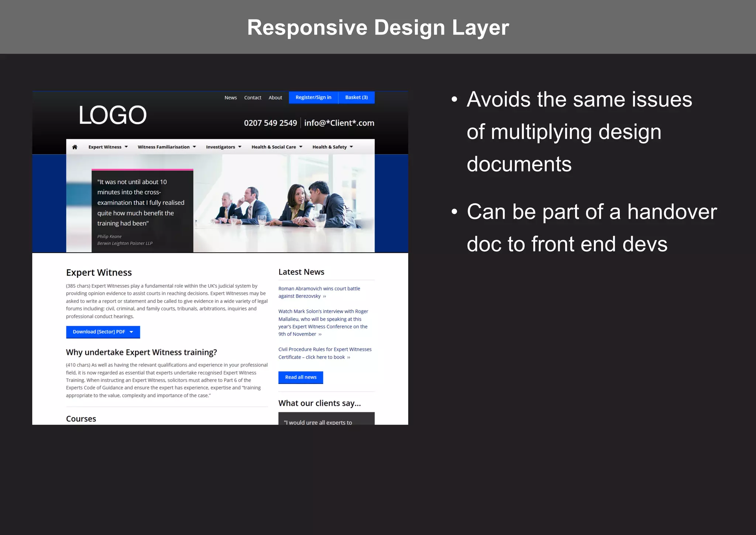756x535 pixels.
Task: Open the Download [Sector] PDF dropdown arrow
Action: click(x=131, y=332)
